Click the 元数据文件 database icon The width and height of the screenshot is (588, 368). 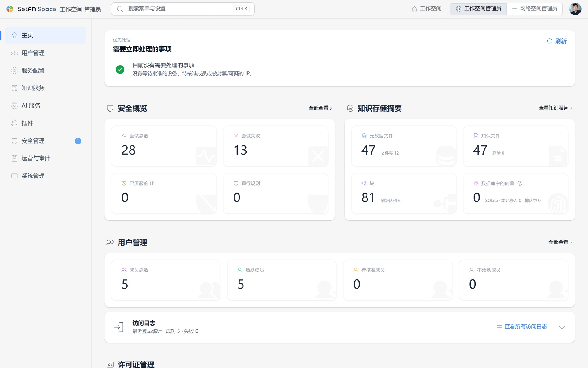pyautogui.click(x=364, y=136)
